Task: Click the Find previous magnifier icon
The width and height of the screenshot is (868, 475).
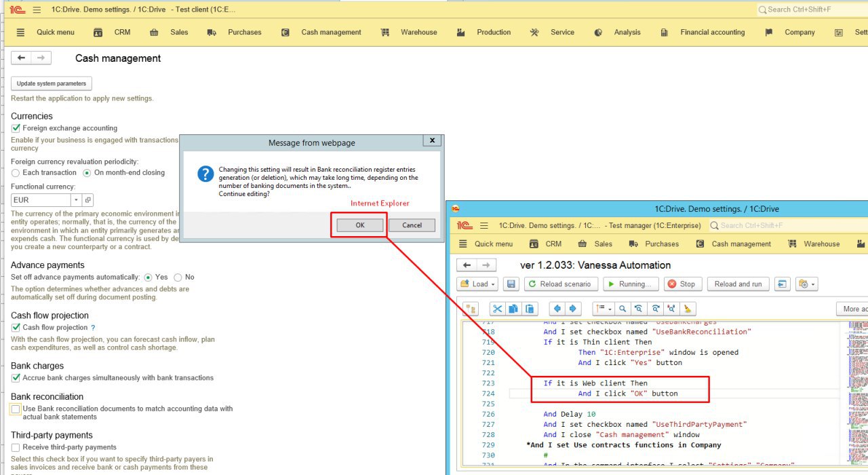Action: pos(639,309)
